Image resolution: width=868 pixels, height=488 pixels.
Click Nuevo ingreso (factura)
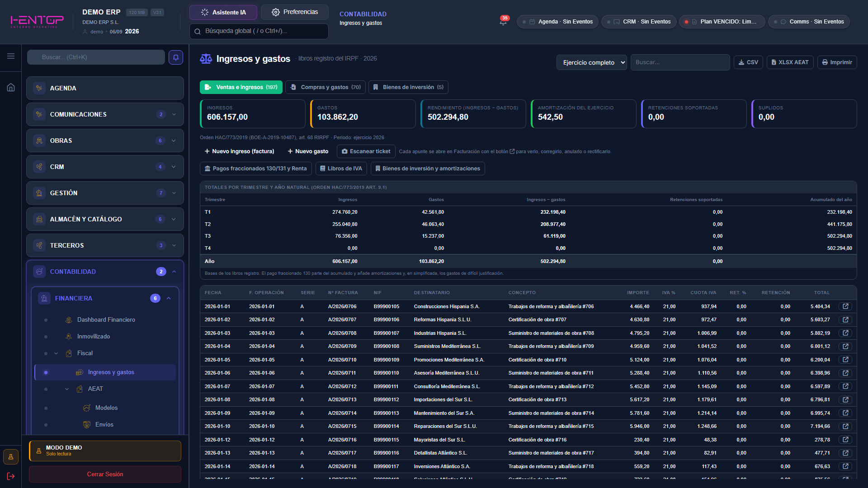coord(239,151)
